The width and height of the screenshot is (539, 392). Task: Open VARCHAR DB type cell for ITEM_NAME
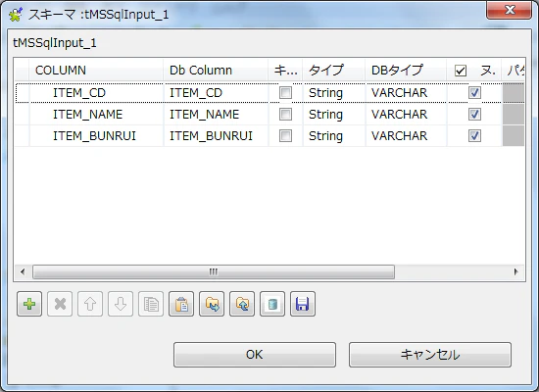pyautogui.click(x=406, y=115)
